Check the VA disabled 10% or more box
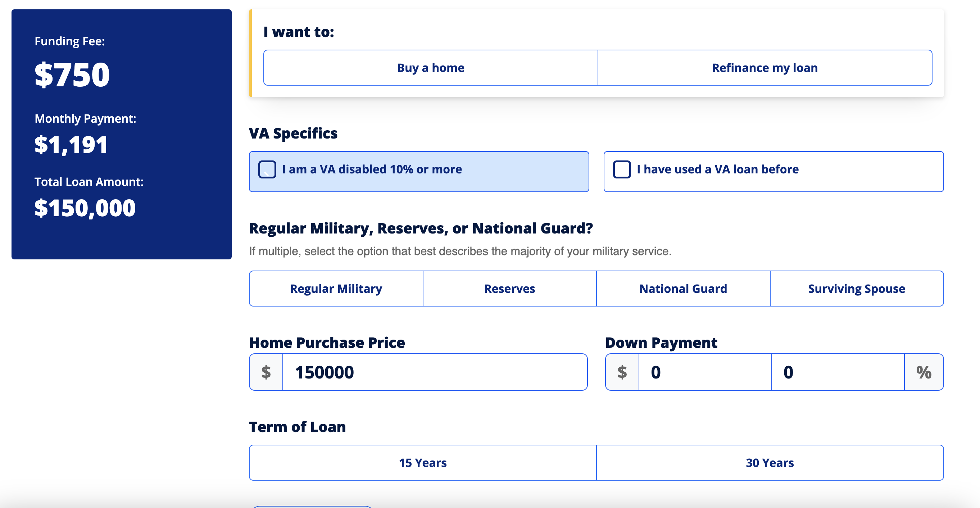 (x=267, y=169)
